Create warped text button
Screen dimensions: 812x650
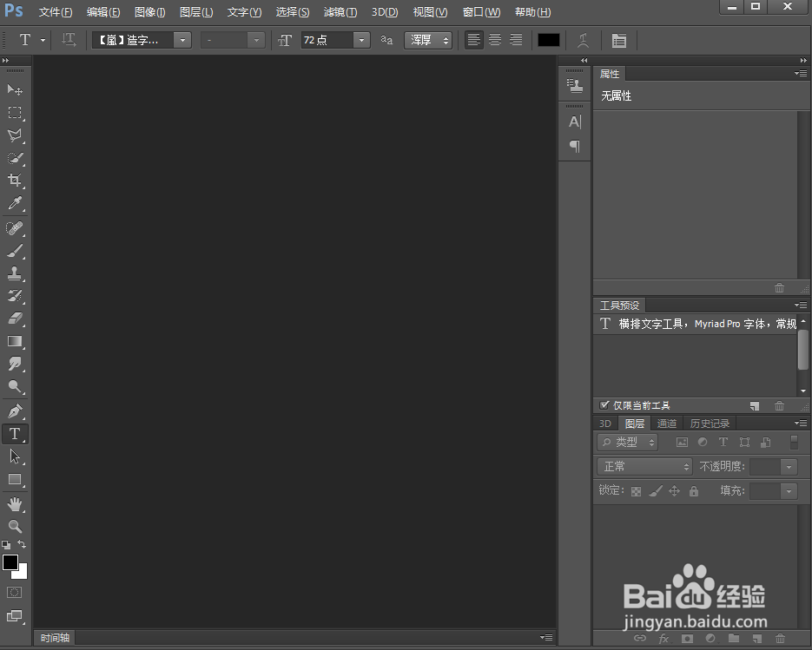tap(583, 40)
